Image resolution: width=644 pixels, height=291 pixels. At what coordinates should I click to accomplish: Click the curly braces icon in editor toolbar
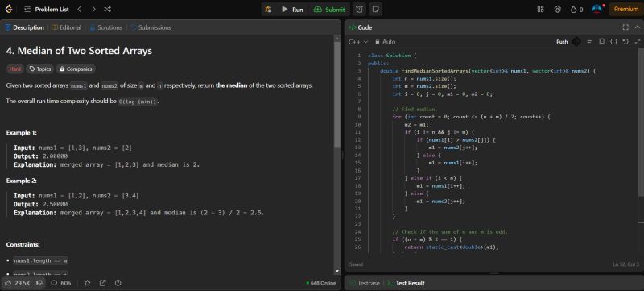(613, 41)
